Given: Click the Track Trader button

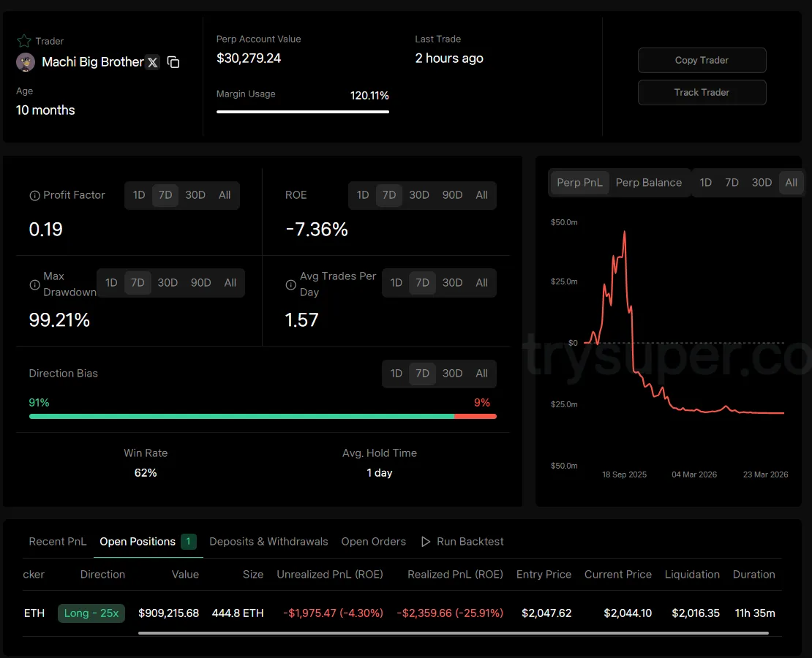Looking at the screenshot, I should [702, 93].
